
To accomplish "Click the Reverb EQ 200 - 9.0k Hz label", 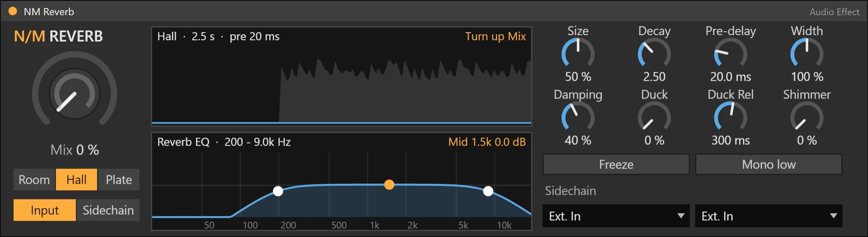I will (224, 142).
